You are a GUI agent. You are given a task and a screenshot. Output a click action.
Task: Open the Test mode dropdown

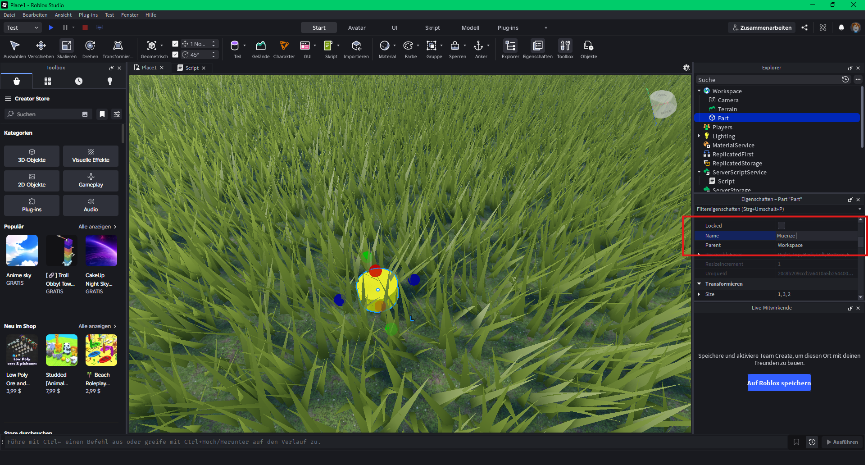[23, 27]
